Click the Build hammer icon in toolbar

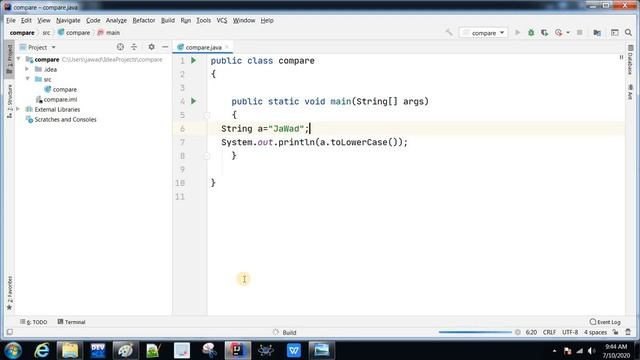point(449,32)
